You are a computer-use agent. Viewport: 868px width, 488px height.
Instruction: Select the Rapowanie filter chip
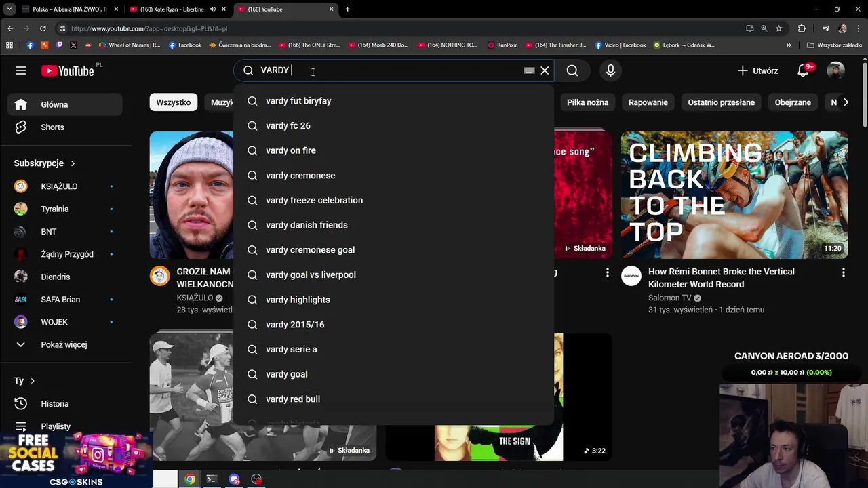pos(648,102)
